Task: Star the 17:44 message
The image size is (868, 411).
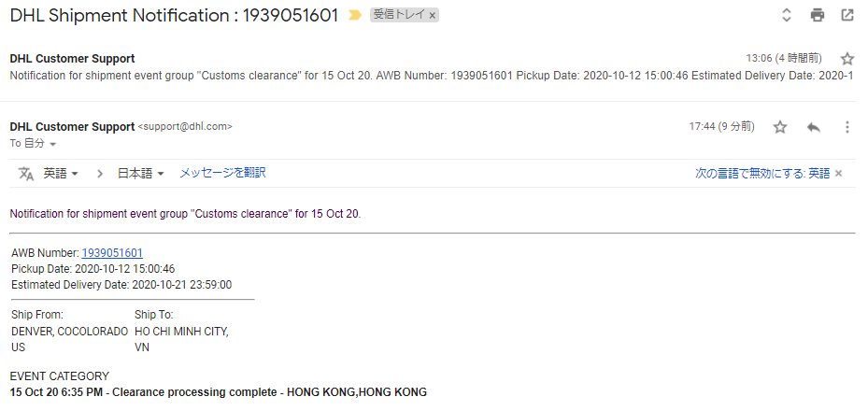Action: pos(780,127)
